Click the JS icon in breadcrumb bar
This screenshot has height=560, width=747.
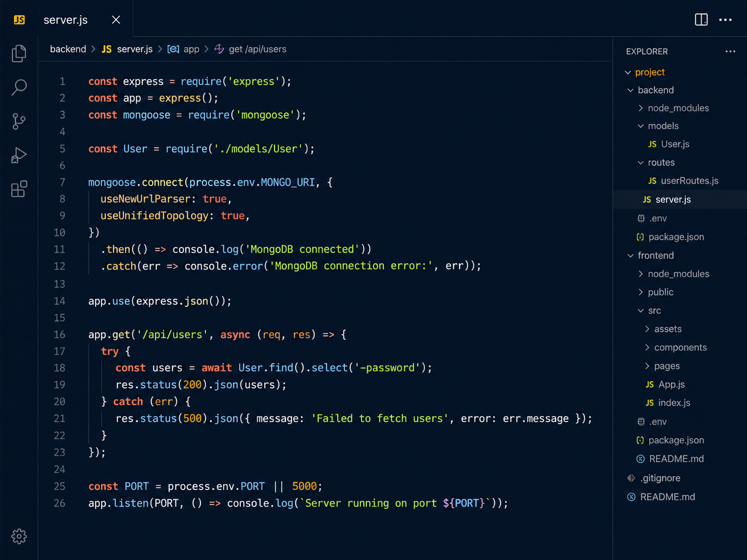106,49
